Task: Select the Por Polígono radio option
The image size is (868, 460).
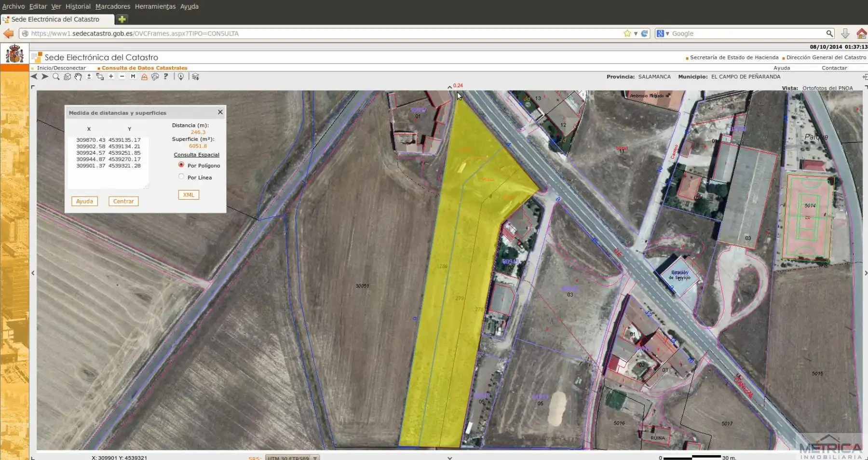Action: [x=181, y=164]
